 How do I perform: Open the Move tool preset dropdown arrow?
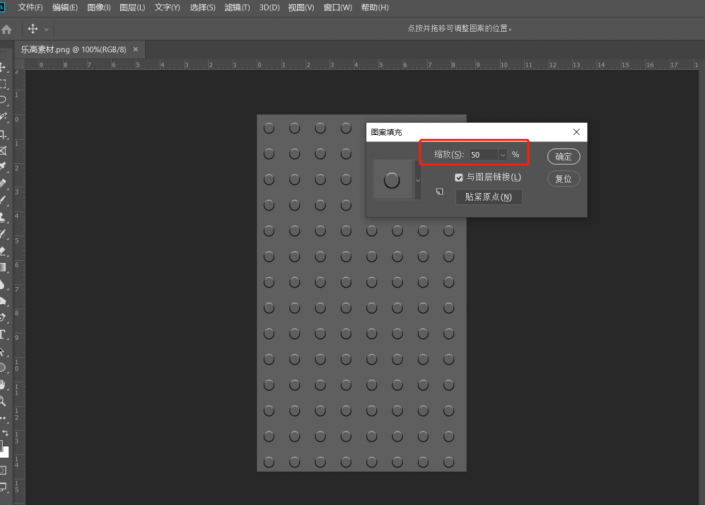(47, 29)
